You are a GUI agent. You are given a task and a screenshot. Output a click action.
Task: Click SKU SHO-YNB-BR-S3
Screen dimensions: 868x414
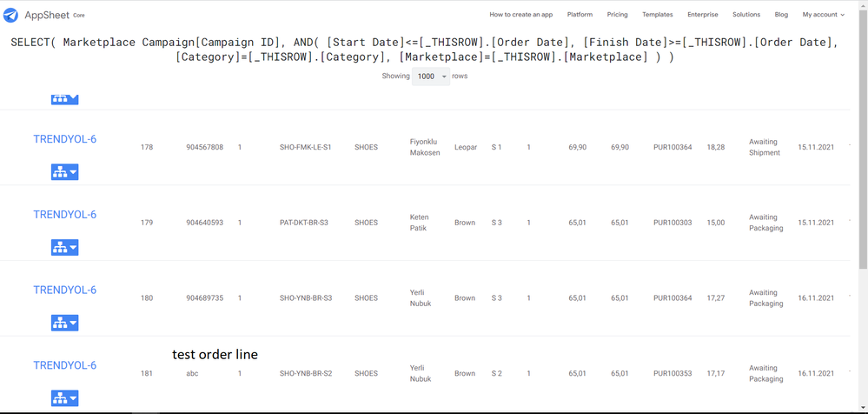click(306, 298)
